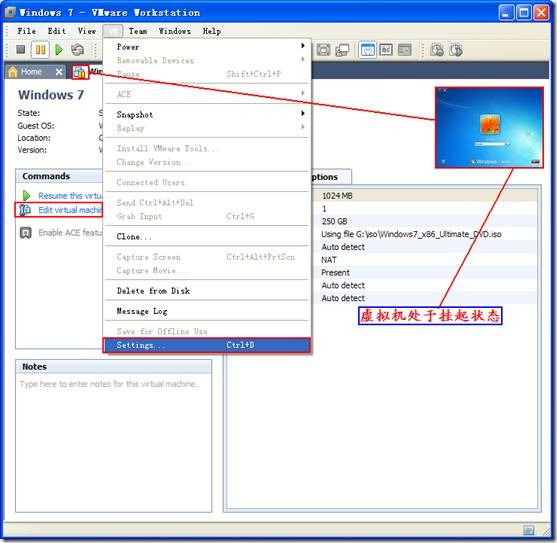Viewport: 557px width, 543px height.
Task: Click the Windows 7 heading text
Action: coord(51,95)
